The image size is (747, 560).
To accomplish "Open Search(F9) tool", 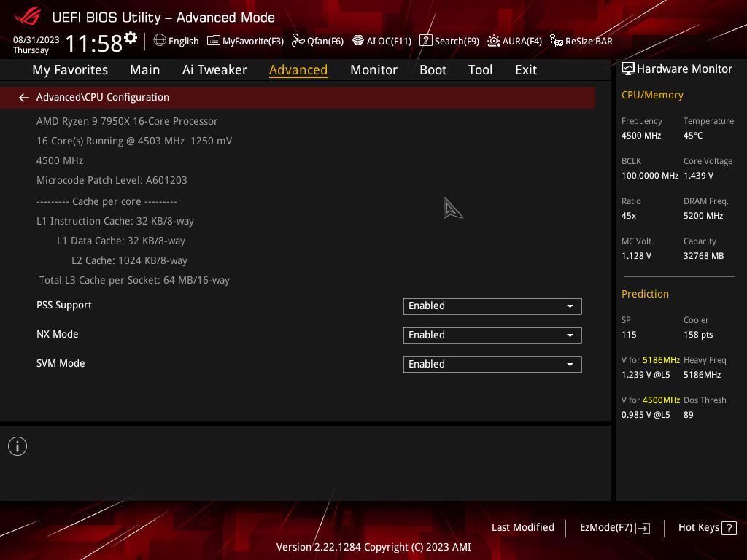I will pyautogui.click(x=449, y=41).
